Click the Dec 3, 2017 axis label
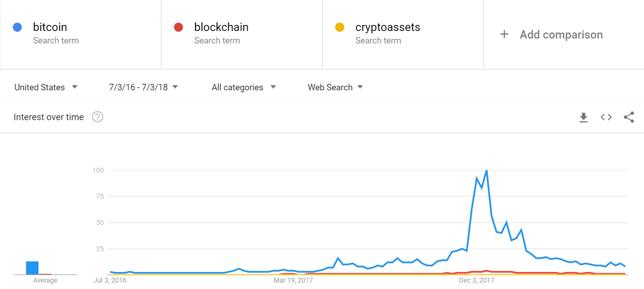 tap(476, 280)
